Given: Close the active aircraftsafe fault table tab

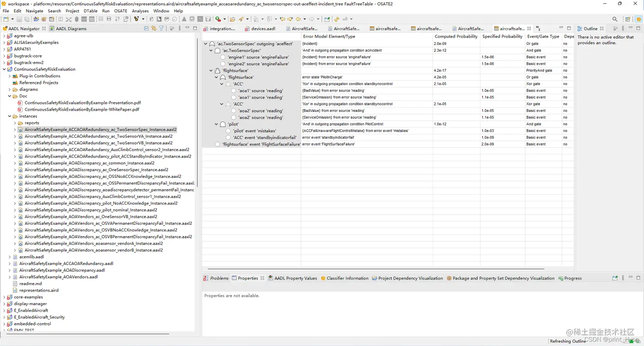Looking at the screenshot, I should point(528,29).
